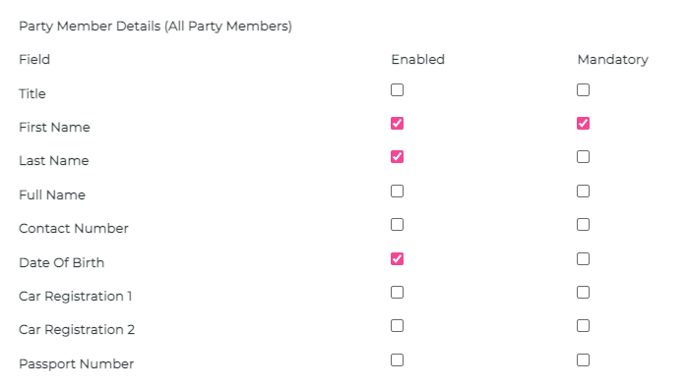Screen dimensions: 688x386
Task: Enable the Full Name field
Action: pyautogui.click(x=397, y=191)
